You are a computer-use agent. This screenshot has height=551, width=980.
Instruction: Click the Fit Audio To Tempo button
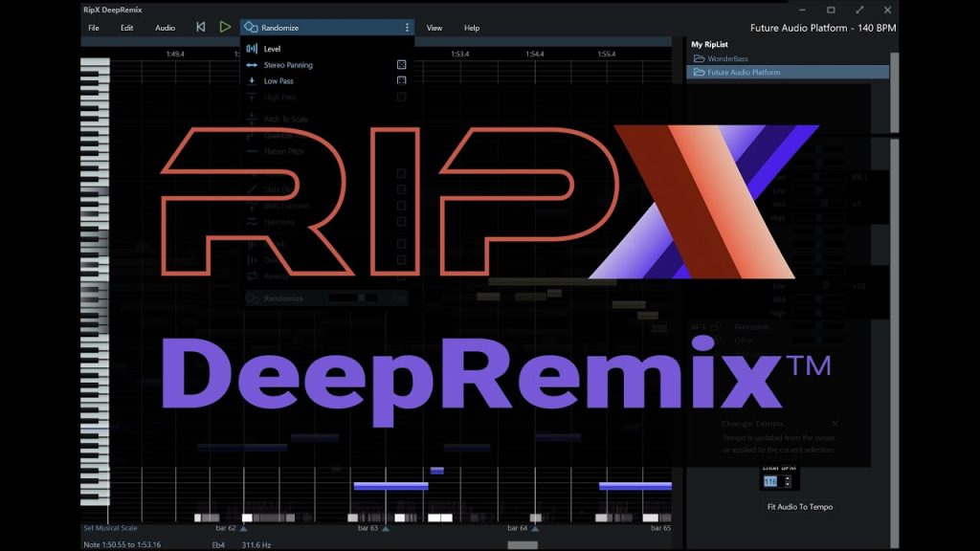pyautogui.click(x=800, y=507)
